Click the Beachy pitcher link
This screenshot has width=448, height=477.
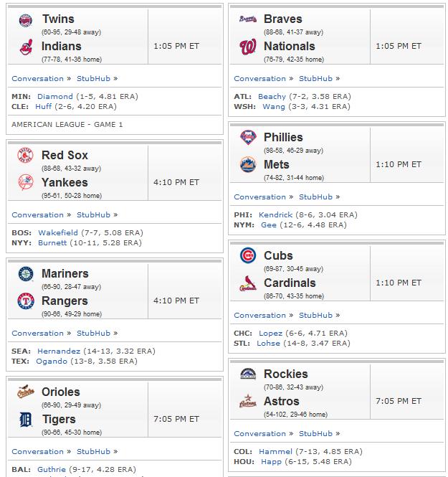click(272, 96)
